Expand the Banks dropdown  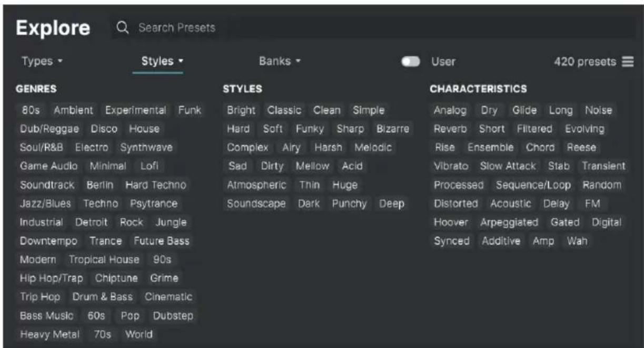pos(280,61)
